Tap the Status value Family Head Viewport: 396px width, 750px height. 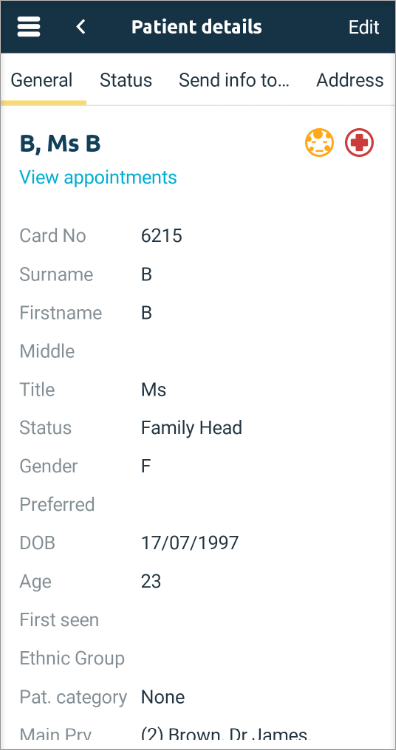191,428
